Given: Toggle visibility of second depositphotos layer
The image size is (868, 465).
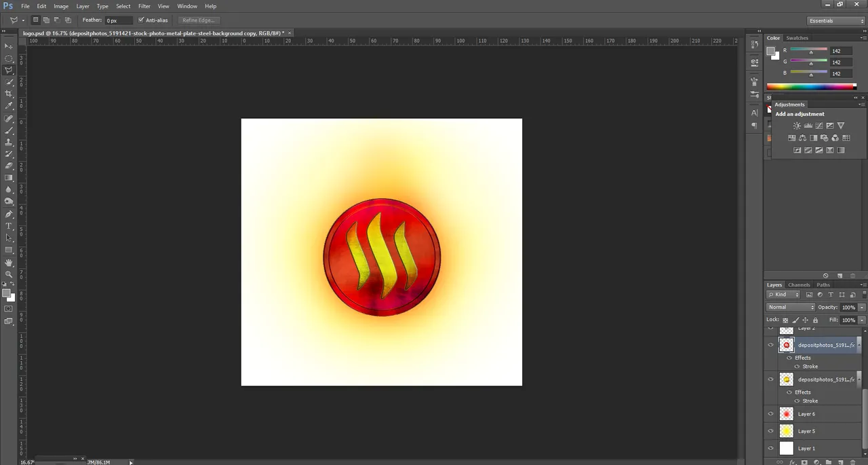Looking at the screenshot, I should [770, 379].
